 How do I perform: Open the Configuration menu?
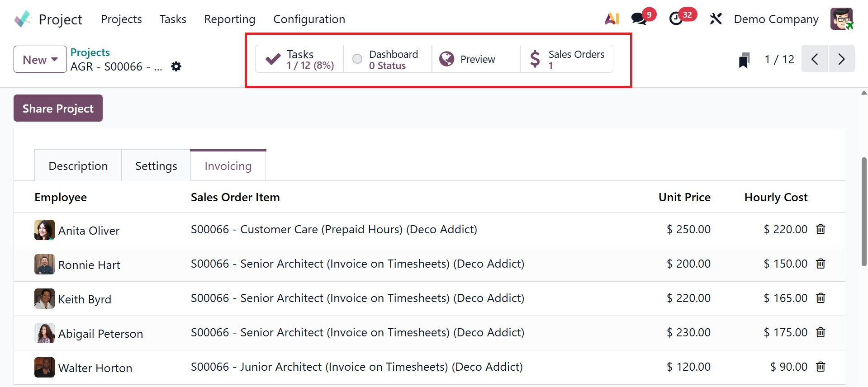[x=309, y=19]
